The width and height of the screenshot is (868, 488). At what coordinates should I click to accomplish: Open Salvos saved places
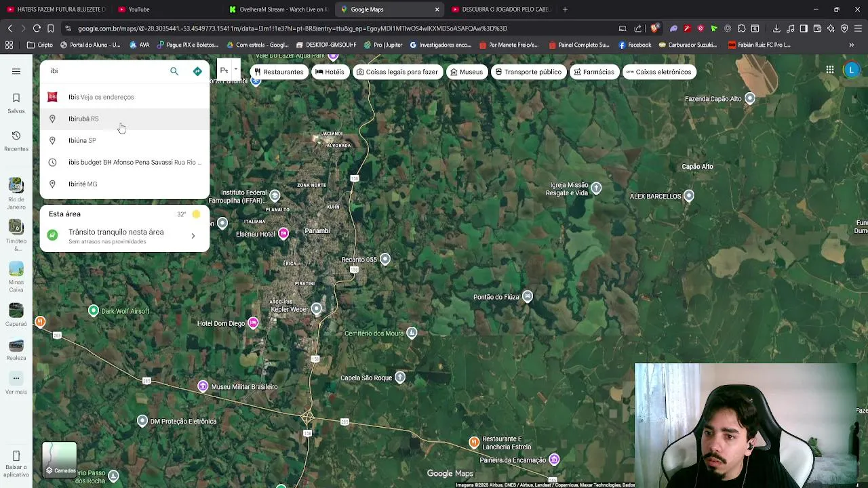pos(16,103)
